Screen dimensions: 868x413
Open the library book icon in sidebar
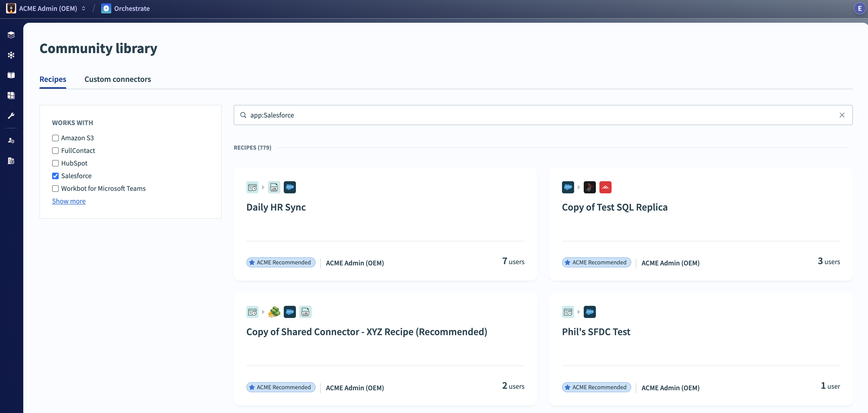pyautogui.click(x=11, y=75)
